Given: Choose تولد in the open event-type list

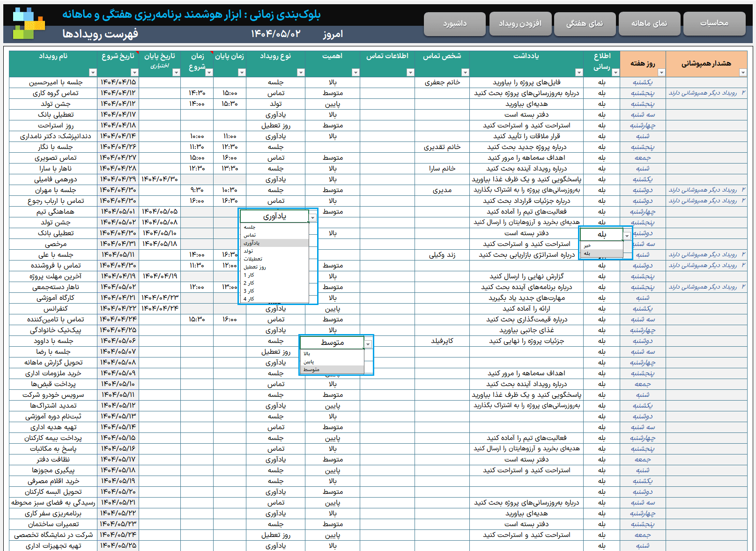Looking at the screenshot, I should coord(274,251).
